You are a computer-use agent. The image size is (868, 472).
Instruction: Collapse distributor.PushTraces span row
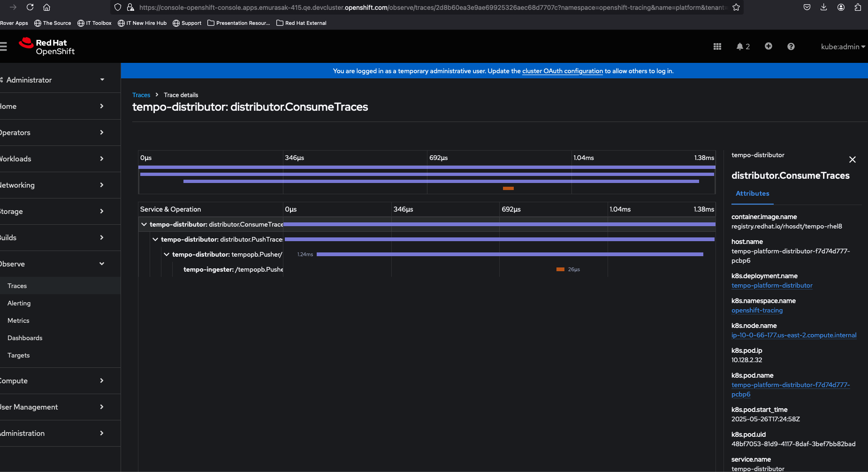155,239
